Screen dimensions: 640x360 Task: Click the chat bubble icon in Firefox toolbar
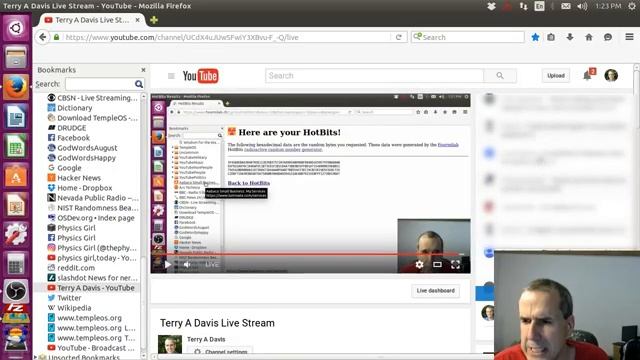click(608, 37)
